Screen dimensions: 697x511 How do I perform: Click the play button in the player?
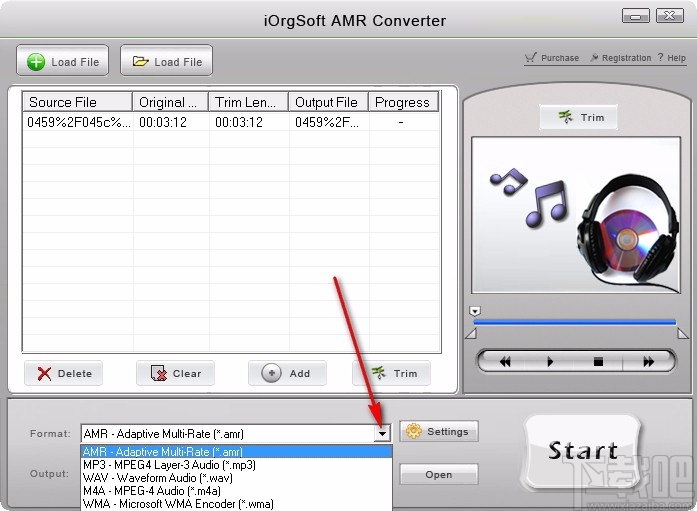pyautogui.click(x=550, y=362)
